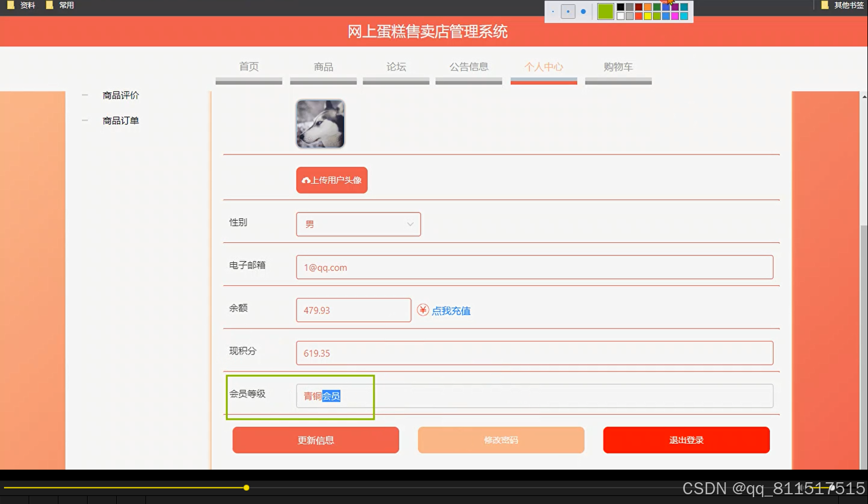
Task: Switch to the 首页 tab
Action: pos(248,66)
